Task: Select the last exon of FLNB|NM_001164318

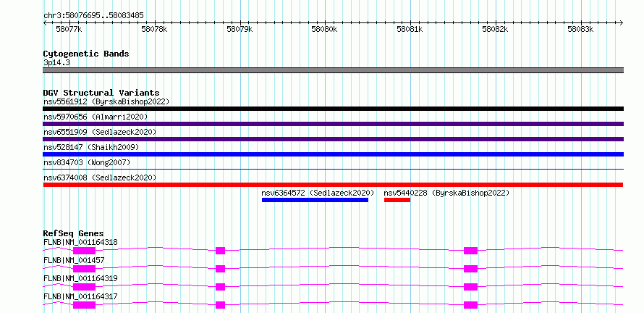Action: tap(470, 251)
